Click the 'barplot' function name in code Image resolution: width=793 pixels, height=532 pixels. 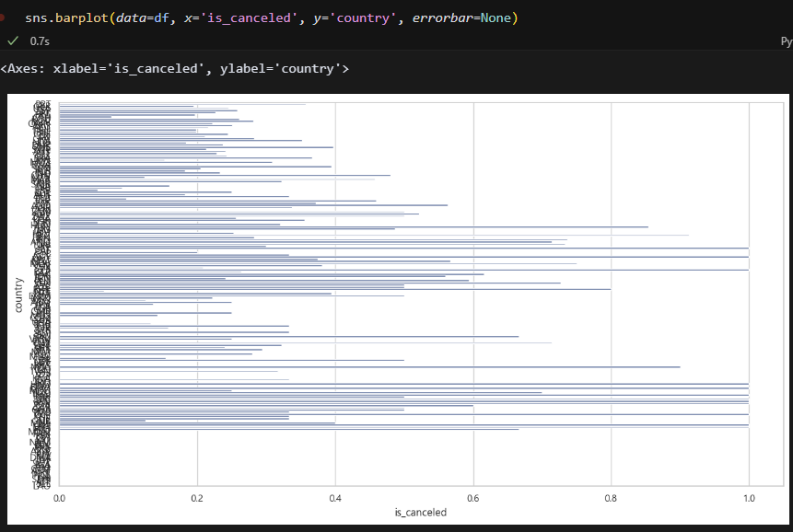click(82, 18)
